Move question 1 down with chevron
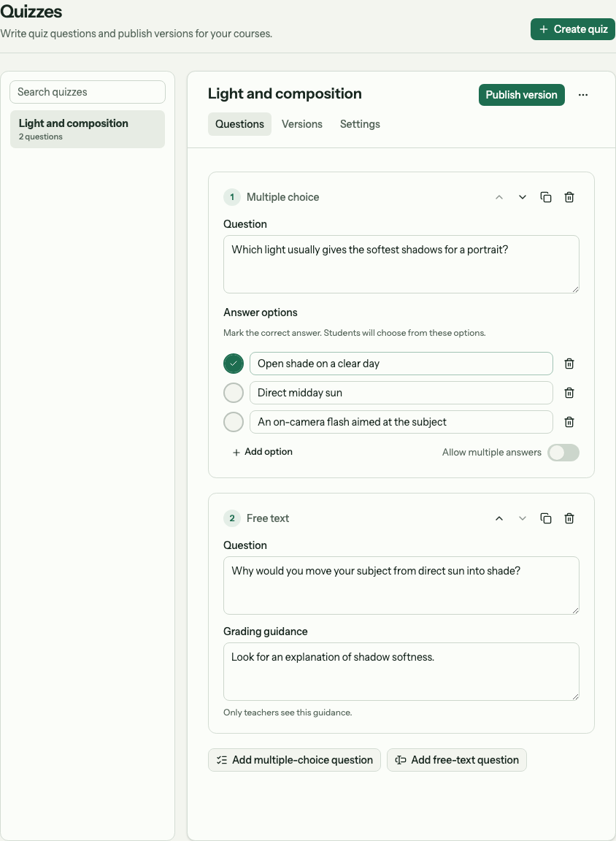This screenshot has height=841, width=616. pos(522,197)
